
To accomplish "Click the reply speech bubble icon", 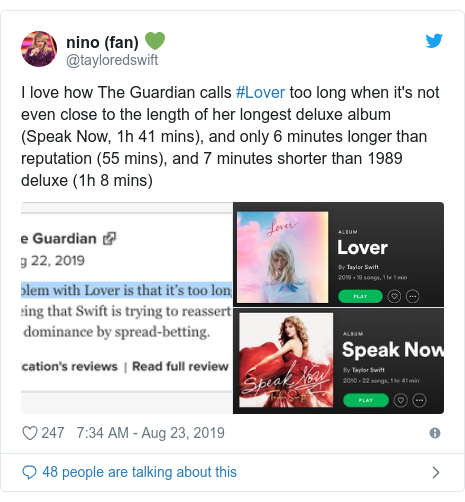I will pos(29,472).
